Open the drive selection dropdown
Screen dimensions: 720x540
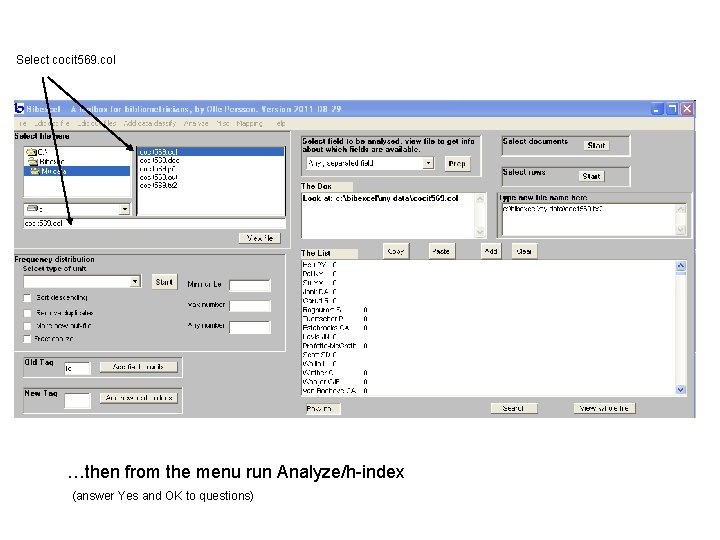tap(124, 209)
